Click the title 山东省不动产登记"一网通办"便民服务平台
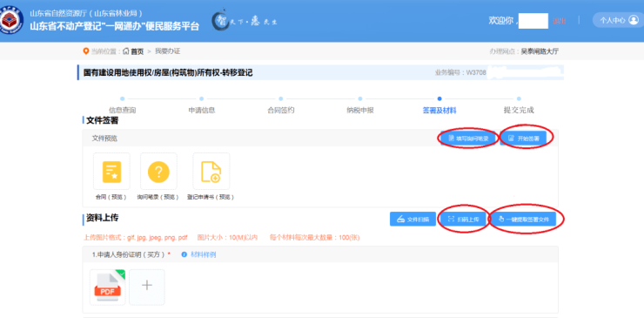 click(115, 26)
